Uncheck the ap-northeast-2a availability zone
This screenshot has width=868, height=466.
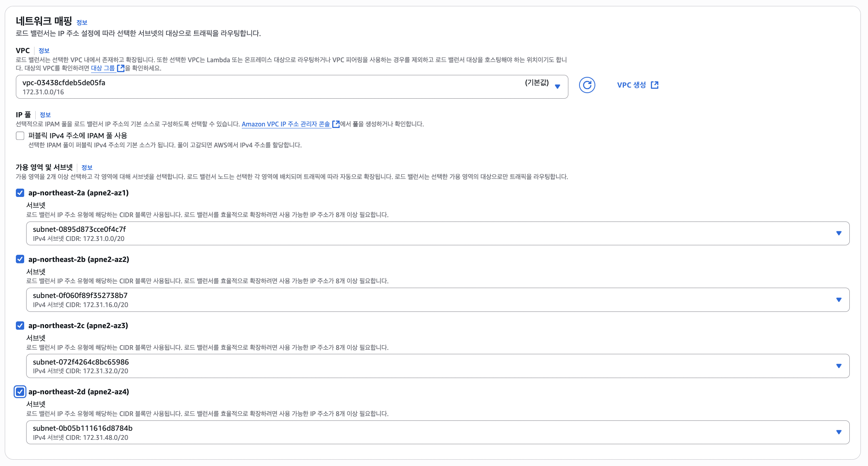(20, 193)
